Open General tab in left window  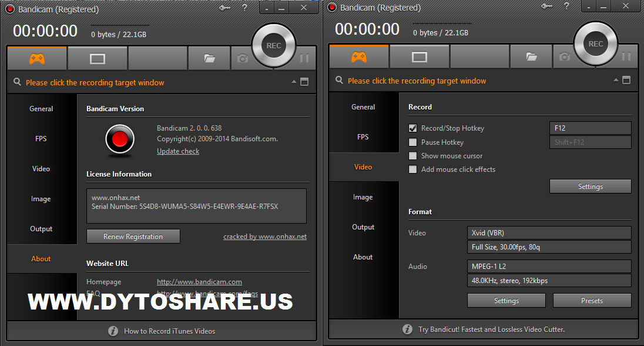click(41, 109)
